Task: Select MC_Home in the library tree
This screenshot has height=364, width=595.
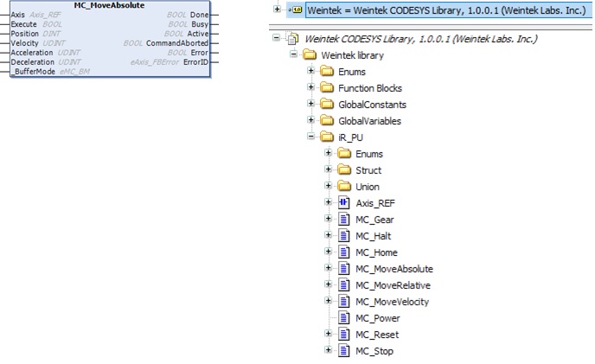Action: point(379,252)
